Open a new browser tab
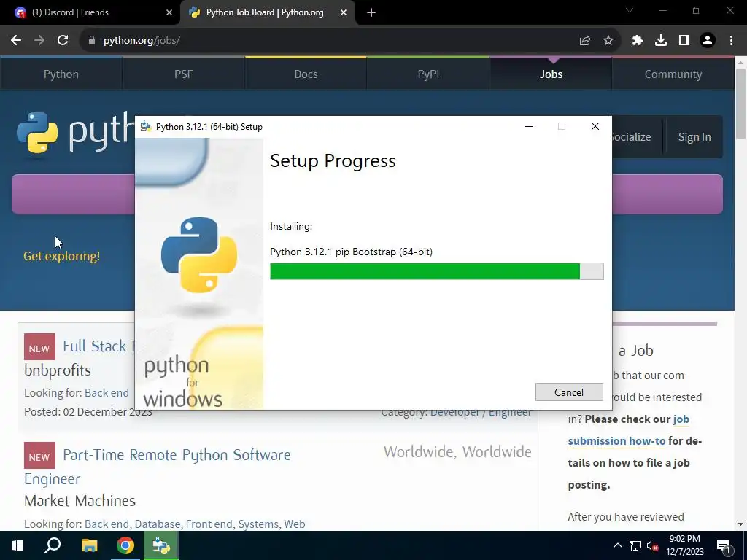This screenshot has height=560, width=747. [371, 12]
